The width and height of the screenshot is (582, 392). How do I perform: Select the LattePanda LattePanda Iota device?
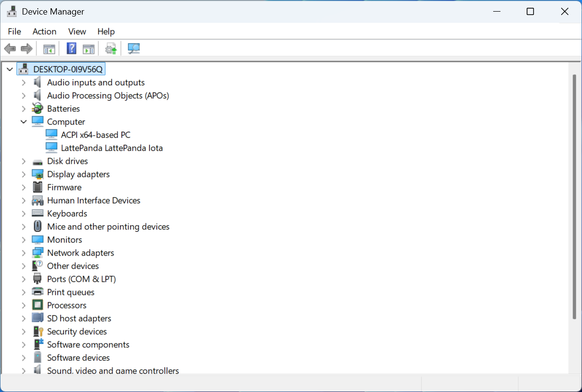click(112, 148)
